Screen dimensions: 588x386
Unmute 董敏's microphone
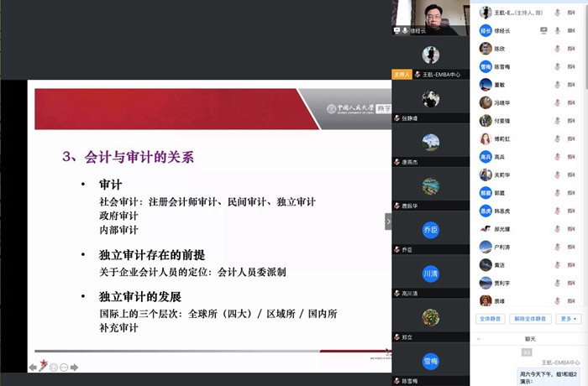[557, 85]
